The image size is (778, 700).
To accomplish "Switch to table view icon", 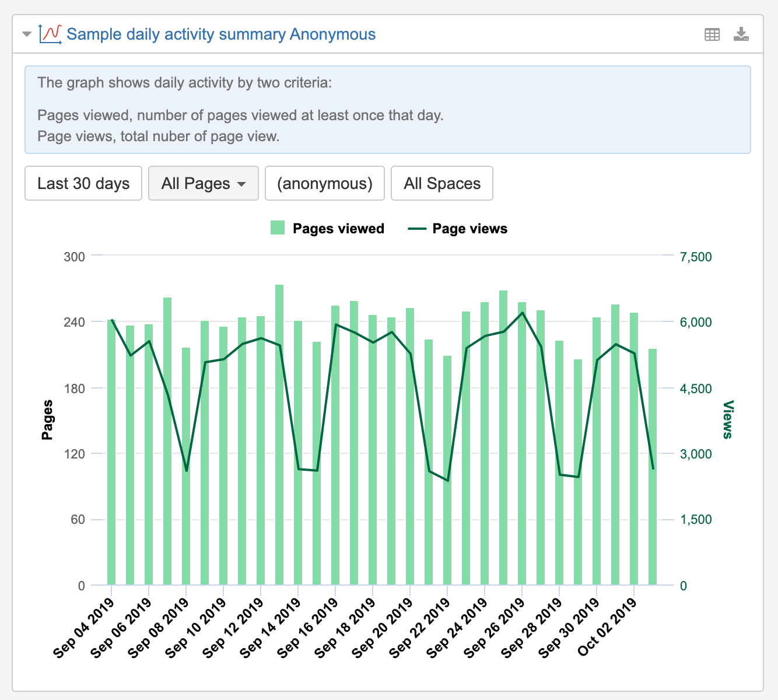I will (712, 34).
